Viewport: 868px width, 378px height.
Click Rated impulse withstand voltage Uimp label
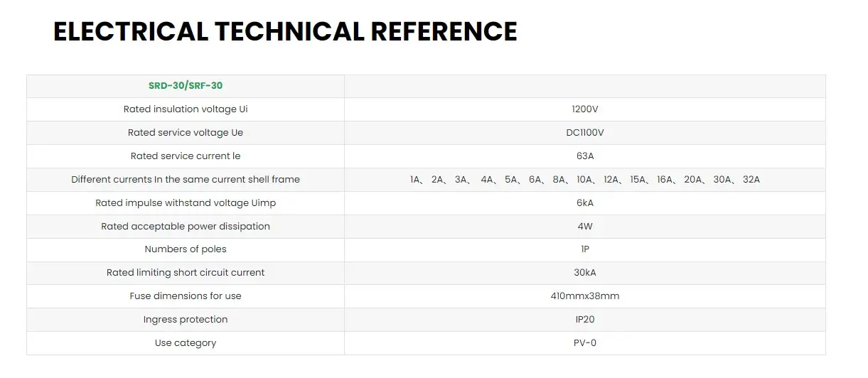pos(186,203)
